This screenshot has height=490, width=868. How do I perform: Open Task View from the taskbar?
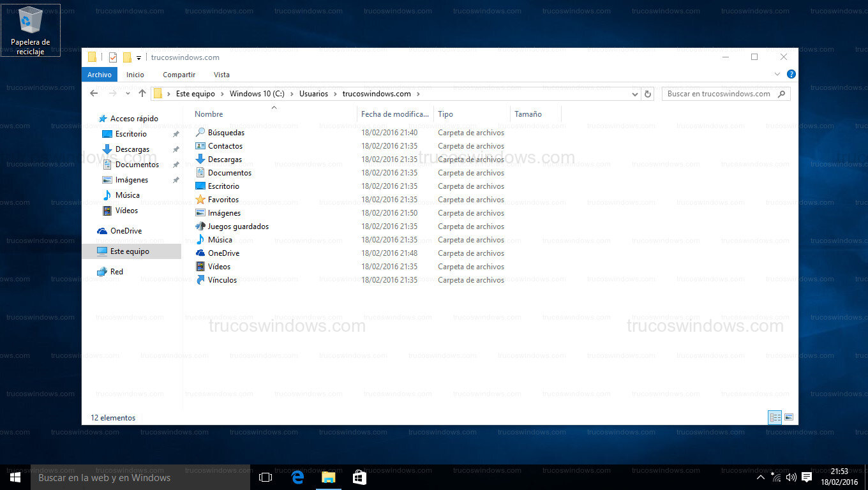[x=265, y=477]
